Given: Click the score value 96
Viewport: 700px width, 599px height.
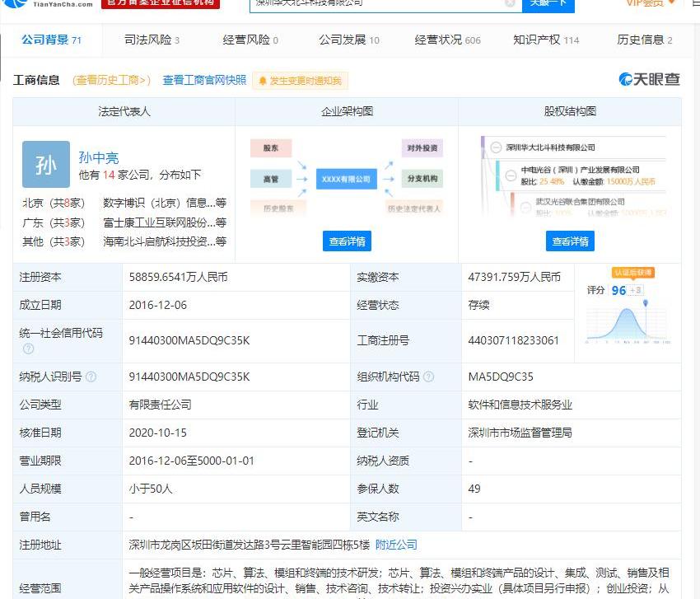Looking at the screenshot, I should [x=618, y=290].
